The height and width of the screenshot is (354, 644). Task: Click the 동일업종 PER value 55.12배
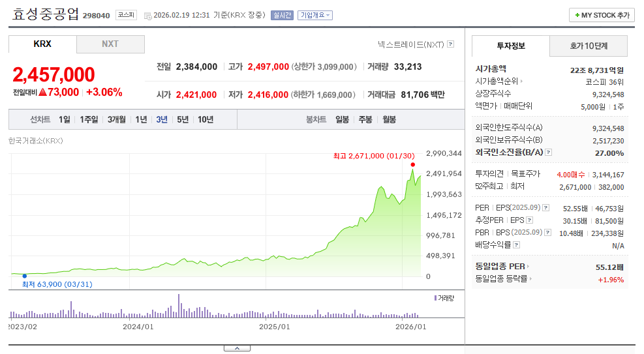point(609,267)
